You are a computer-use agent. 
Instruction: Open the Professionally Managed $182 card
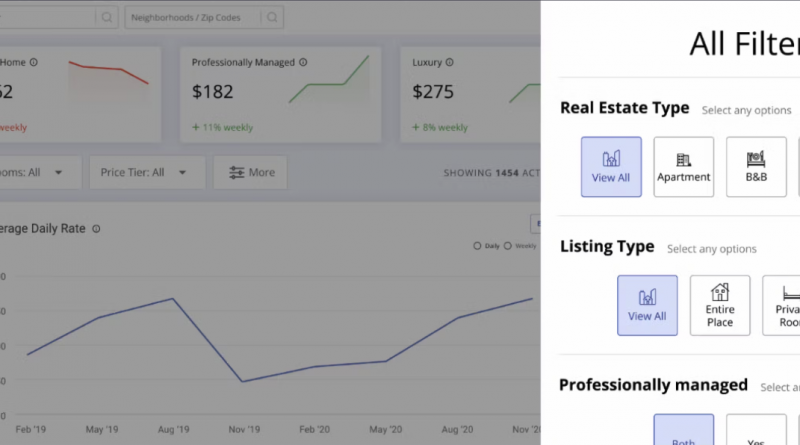(x=281, y=94)
